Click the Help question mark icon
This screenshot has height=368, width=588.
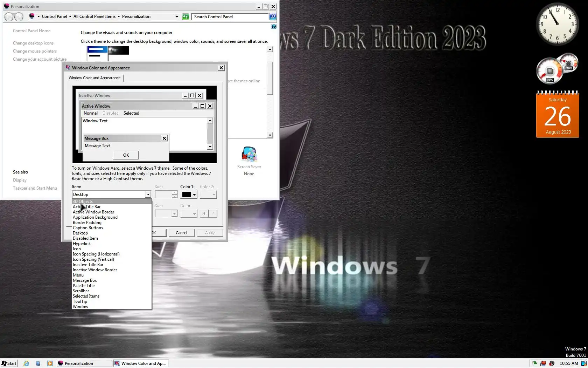click(274, 27)
